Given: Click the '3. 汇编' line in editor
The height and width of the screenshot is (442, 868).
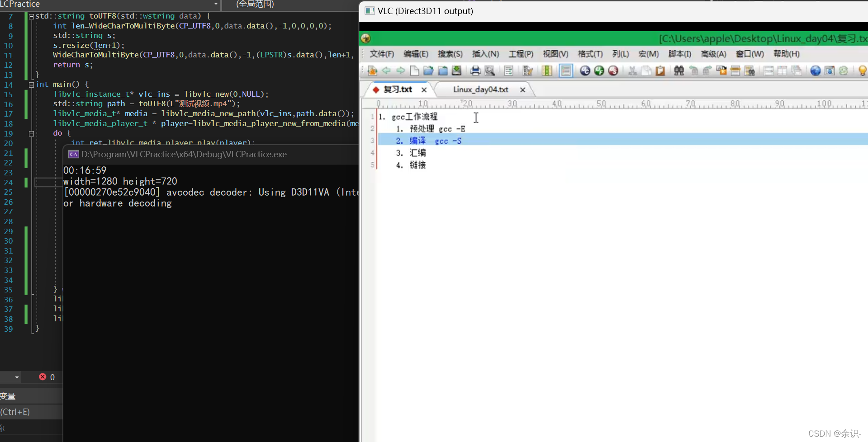Looking at the screenshot, I should (x=411, y=153).
